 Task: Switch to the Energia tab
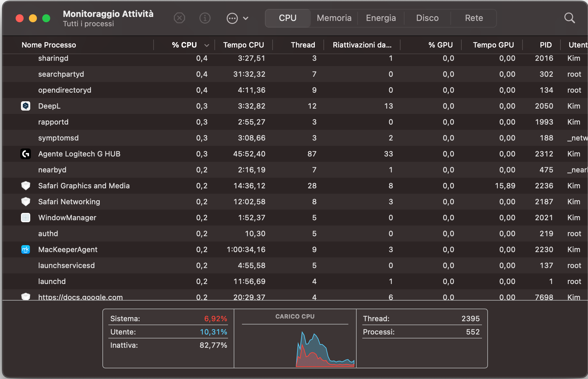[381, 18]
